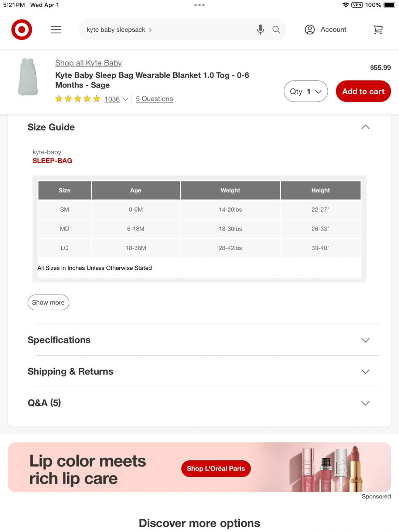Expand Shipping & Returns section

[365, 371]
